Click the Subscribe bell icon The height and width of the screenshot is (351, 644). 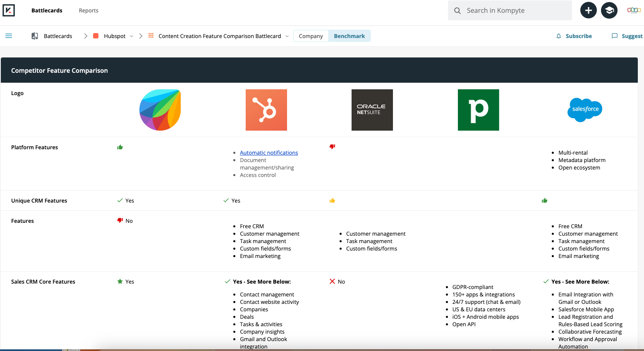pyautogui.click(x=558, y=36)
